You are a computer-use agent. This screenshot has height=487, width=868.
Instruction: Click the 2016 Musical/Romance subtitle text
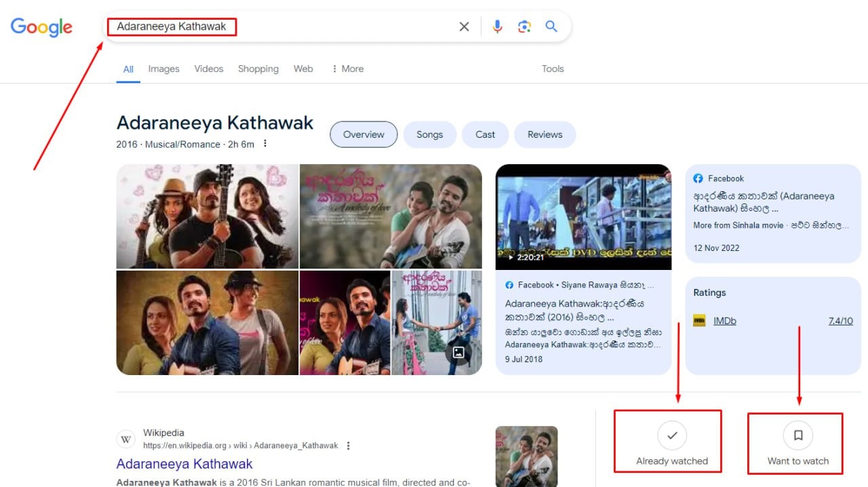click(185, 144)
